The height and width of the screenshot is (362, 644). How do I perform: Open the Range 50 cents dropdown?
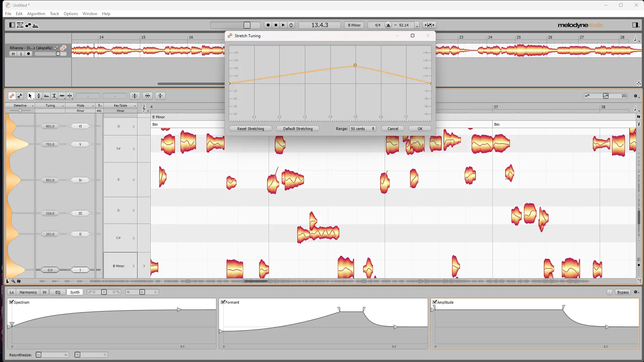coord(363,129)
